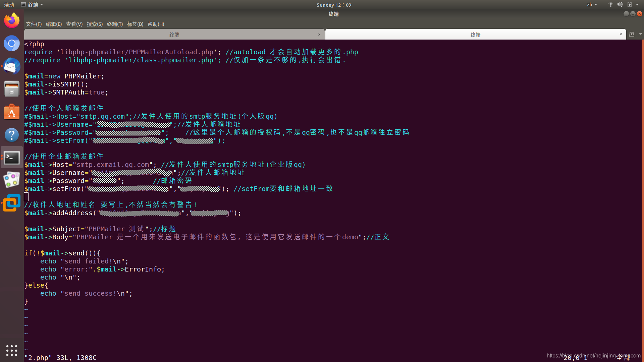Open VirtualBox icon in dock

pos(12,203)
